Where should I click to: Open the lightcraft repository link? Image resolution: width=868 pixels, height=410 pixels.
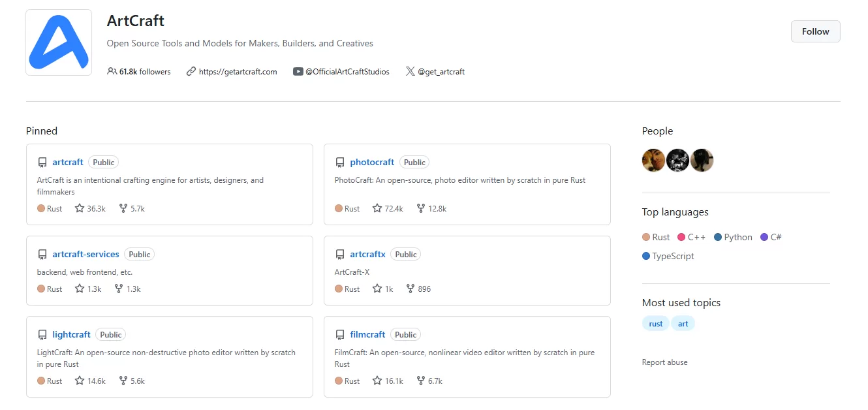pos(72,335)
